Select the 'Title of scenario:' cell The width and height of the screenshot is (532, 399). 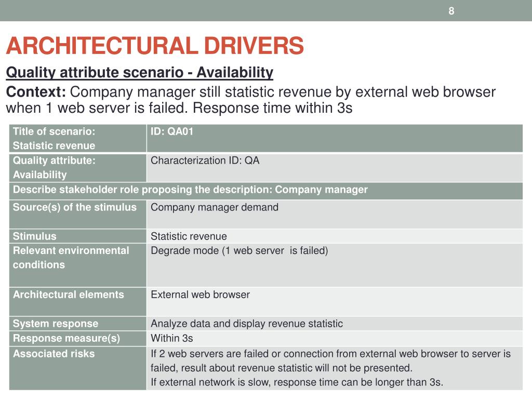[78, 138]
